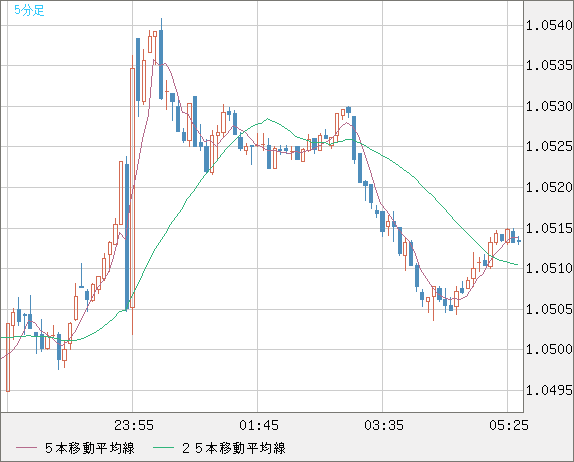574x462 pixels.
Task: Select the 1.0520 price axis label
Action: tap(549, 187)
